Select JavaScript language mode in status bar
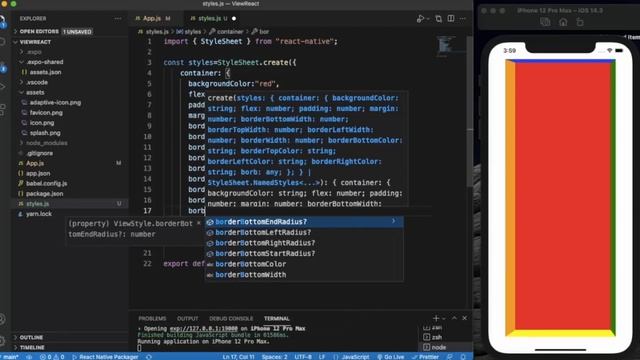The image size is (640, 360). pos(355,357)
